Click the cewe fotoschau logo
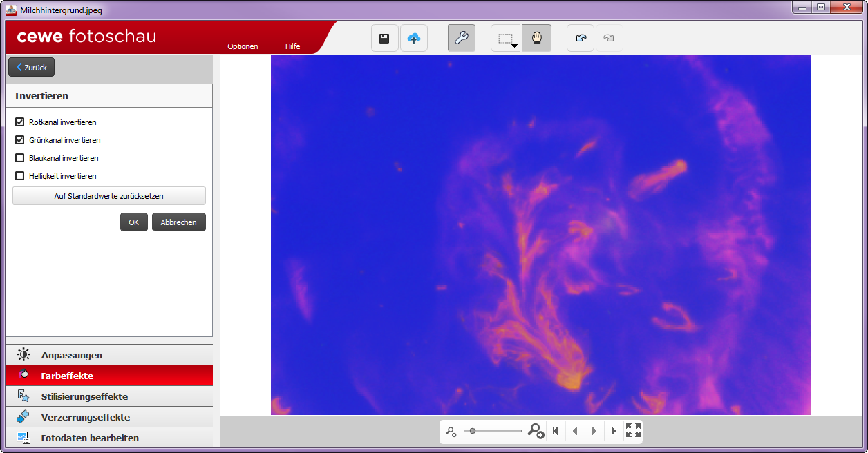This screenshot has width=868, height=453. [86, 37]
